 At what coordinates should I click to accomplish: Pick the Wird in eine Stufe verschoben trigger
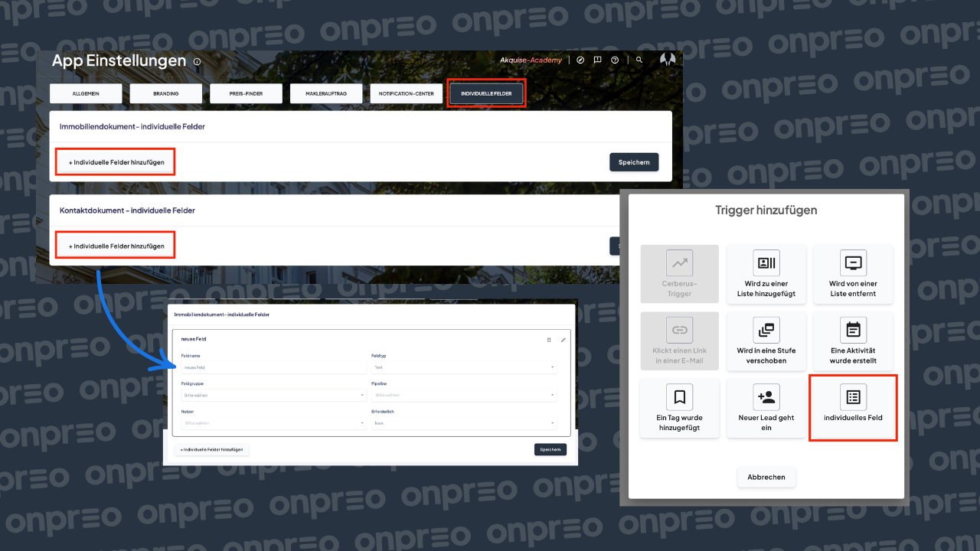pyautogui.click(x=766, y=341)
